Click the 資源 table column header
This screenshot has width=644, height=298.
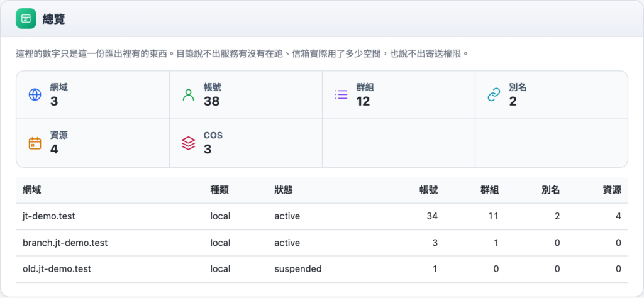pyautogui.click(x=612, y=190)
